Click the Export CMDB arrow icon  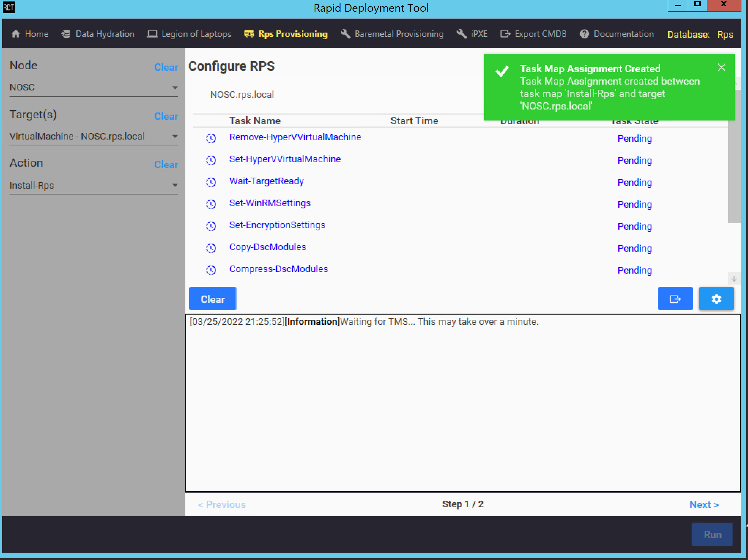click(506, 34)
